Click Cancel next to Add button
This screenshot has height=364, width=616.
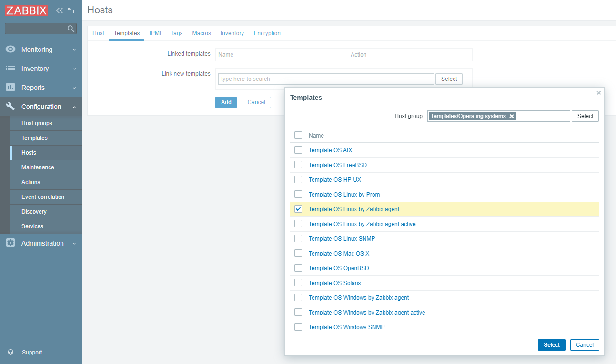[256, 102]
